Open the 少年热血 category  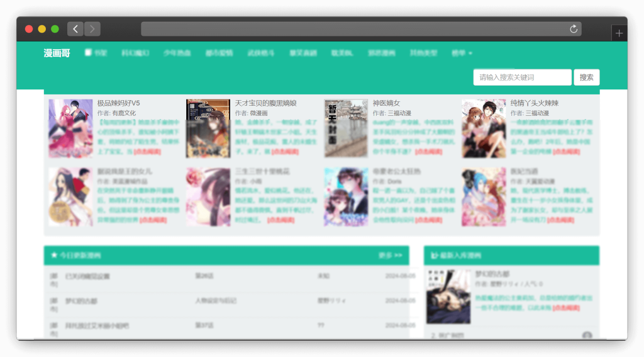click(177, 53)
